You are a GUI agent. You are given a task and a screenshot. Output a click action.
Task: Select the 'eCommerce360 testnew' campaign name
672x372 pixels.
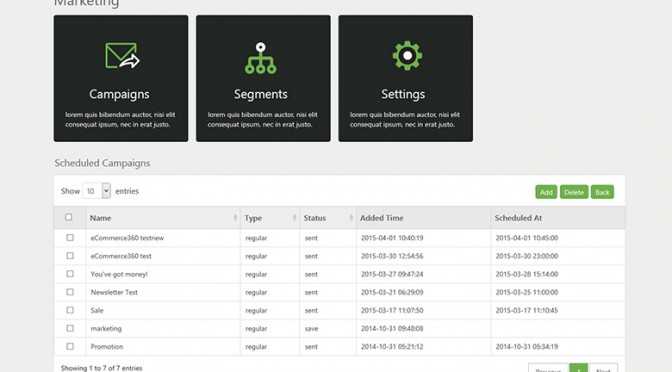click(127, 238)
